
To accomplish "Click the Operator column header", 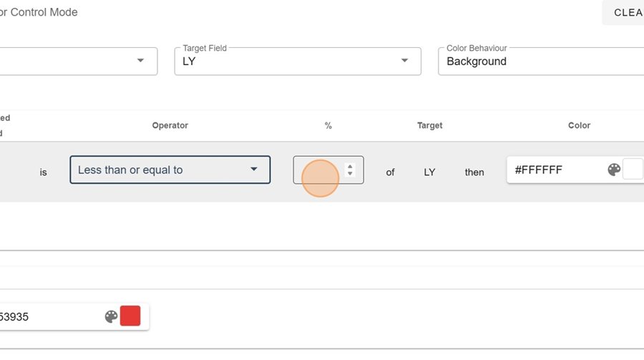I will click(x=170, y=125).
